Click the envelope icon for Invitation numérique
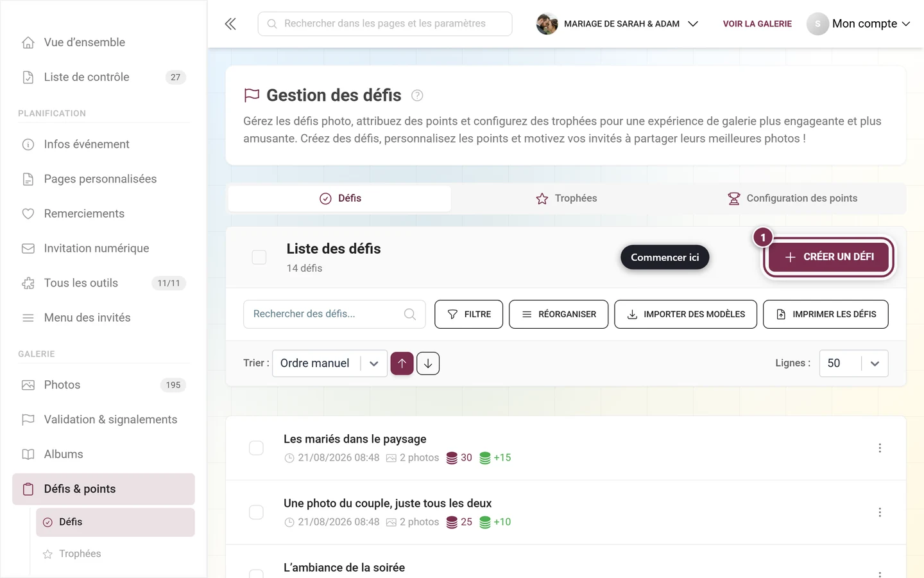924x578 pixels. coord(28,249)
